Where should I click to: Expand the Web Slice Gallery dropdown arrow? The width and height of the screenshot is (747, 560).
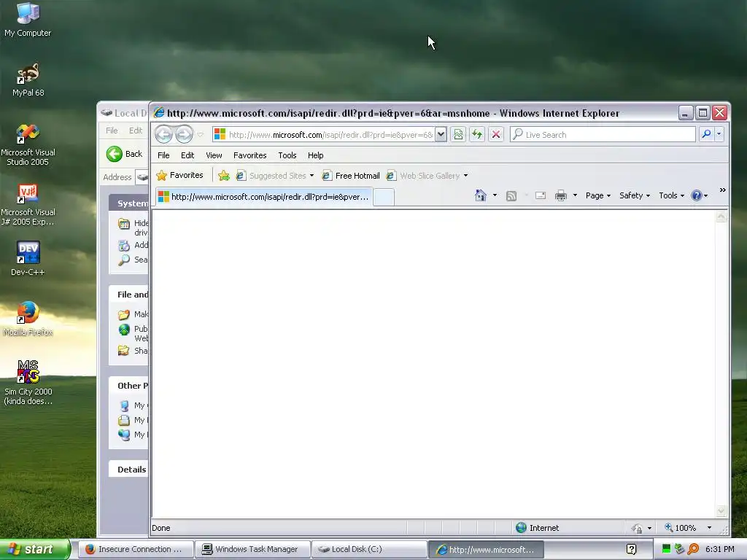tap(465, 176)
